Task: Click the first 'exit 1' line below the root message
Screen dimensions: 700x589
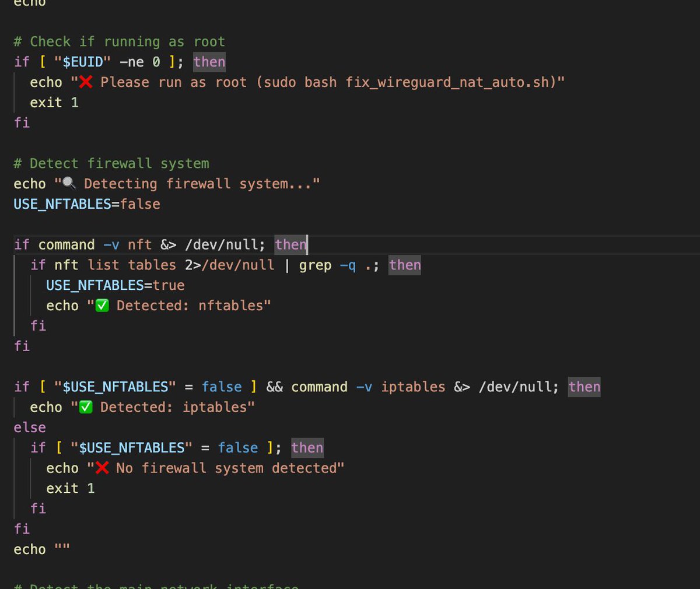Action: tap(54, 103)
